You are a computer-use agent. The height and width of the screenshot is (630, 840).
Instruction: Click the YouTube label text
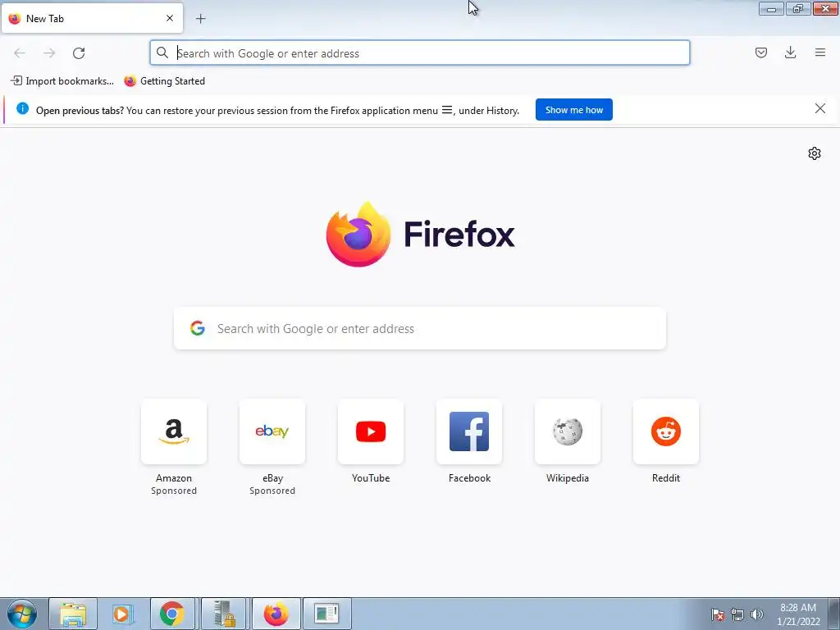click(371, 478)
